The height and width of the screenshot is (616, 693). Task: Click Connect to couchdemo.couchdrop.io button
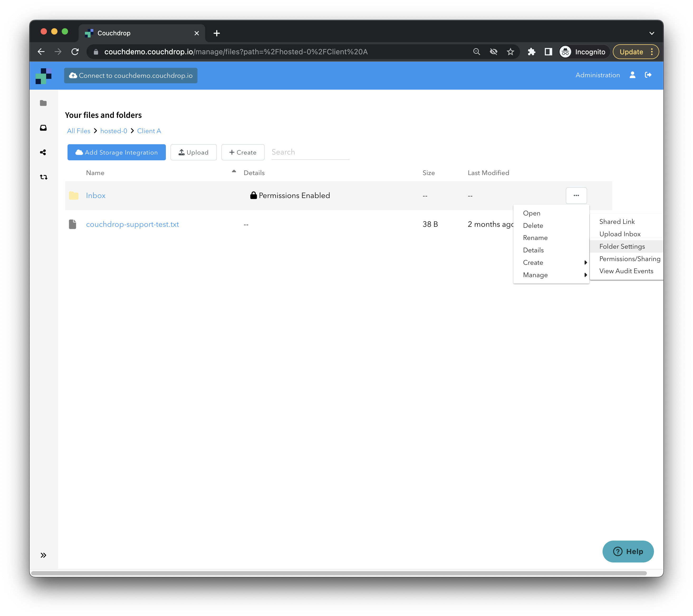coord(131,75)
